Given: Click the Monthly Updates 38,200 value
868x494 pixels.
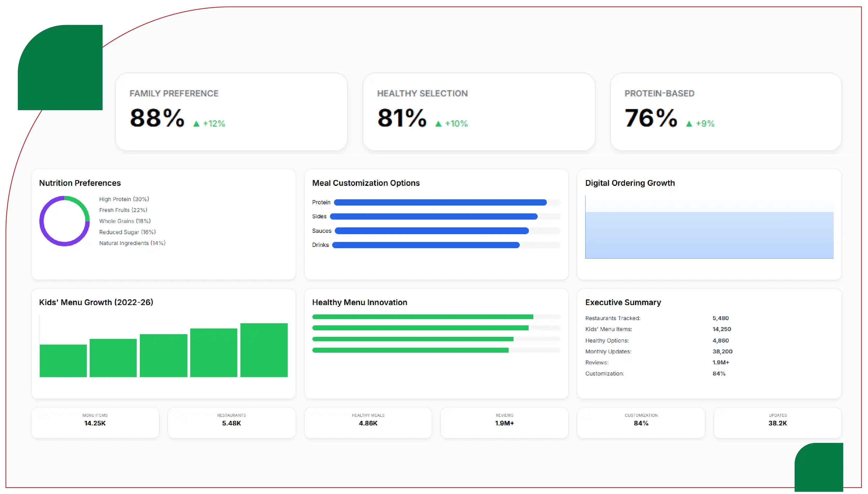Looking at the screenshot, I should pos(722,352).
